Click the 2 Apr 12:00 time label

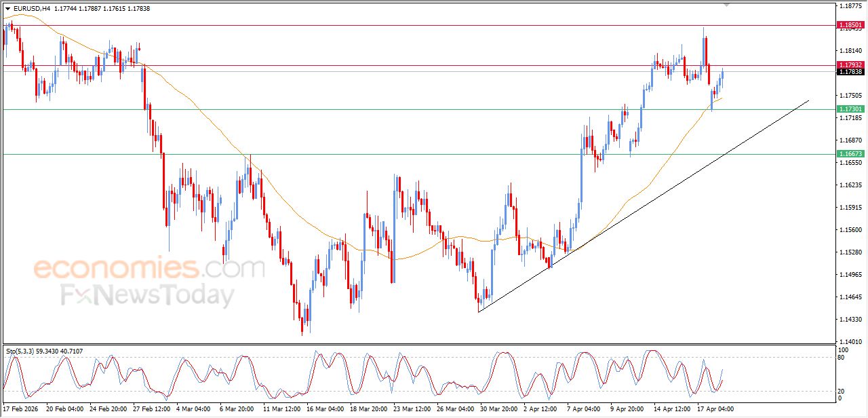540,409
